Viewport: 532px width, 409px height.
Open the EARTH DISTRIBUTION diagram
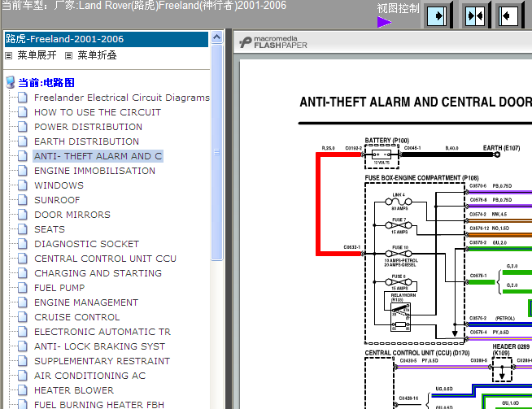pos(86,141)
